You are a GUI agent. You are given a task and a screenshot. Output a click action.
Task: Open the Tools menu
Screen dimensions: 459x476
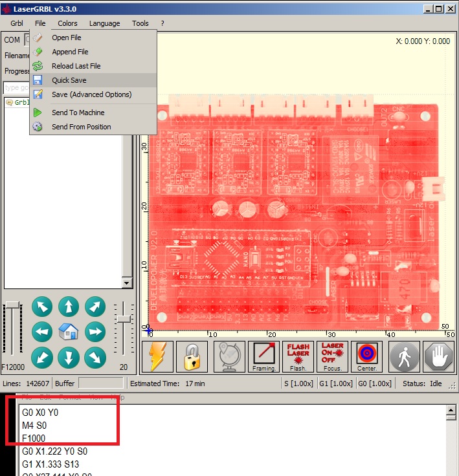coord(140,23)
